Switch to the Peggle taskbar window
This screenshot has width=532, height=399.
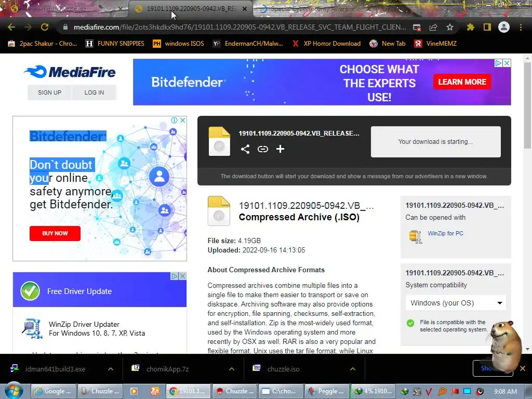pos(327,391)
